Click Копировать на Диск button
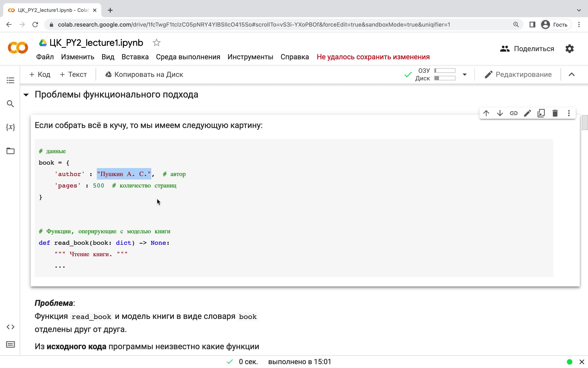Screen dimensions: 588x368 pyautogui.click(x=144, y=74)
